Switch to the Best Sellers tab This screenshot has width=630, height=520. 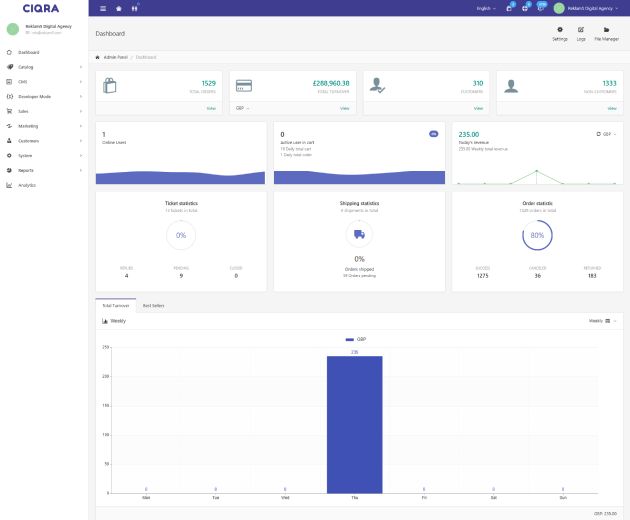pyautogui.click(x=154, y=305)
